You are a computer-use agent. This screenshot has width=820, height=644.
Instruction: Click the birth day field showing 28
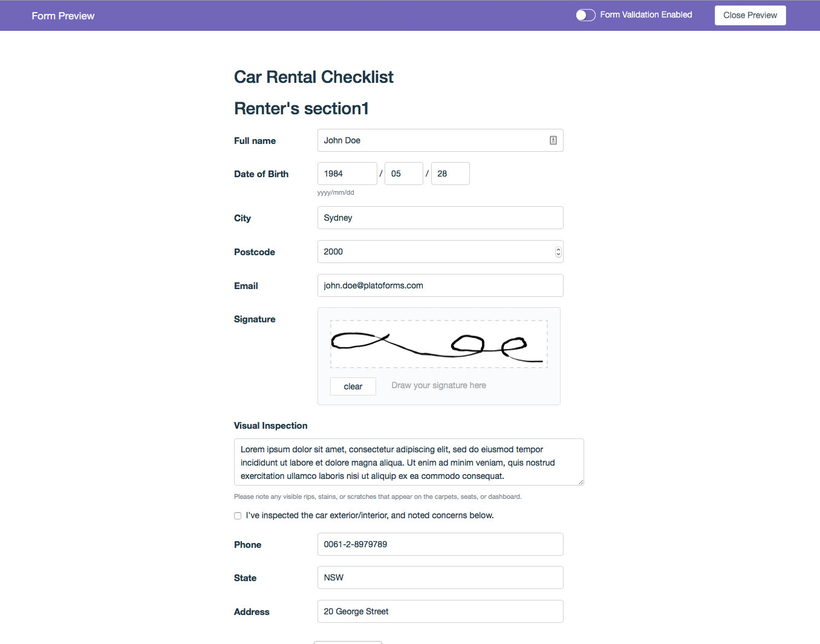[450, 174]
